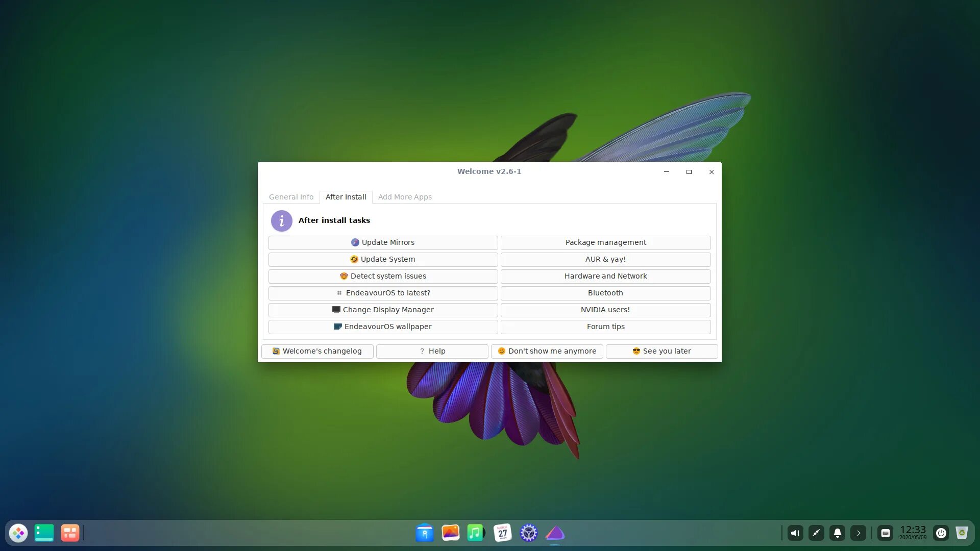Open system settings gear in dock
The image size is (980, 551).
tap(528, 533)
